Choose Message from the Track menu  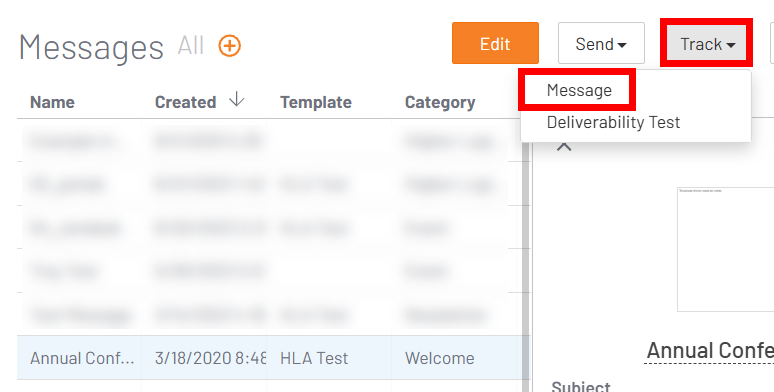click(579, 90)
